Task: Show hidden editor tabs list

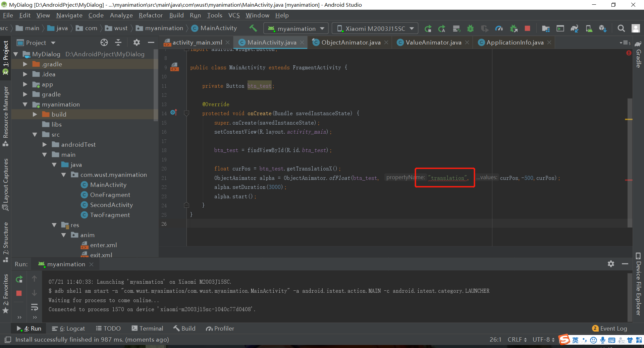Action: click(x=625, y=43)
